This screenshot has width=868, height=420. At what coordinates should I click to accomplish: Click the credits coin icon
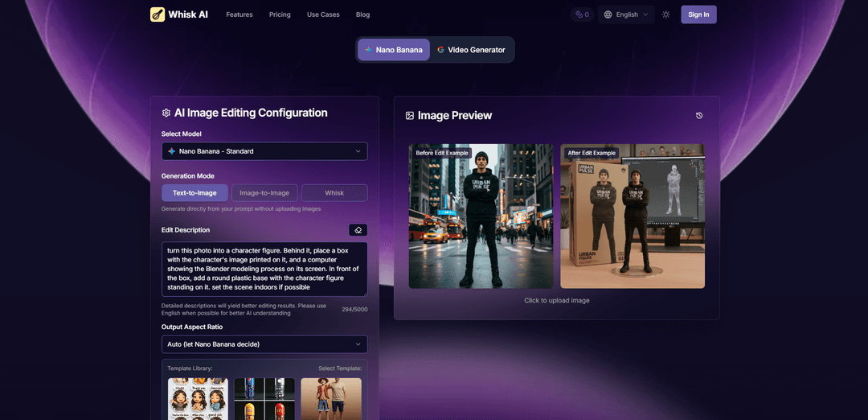[x=579, y=14]
